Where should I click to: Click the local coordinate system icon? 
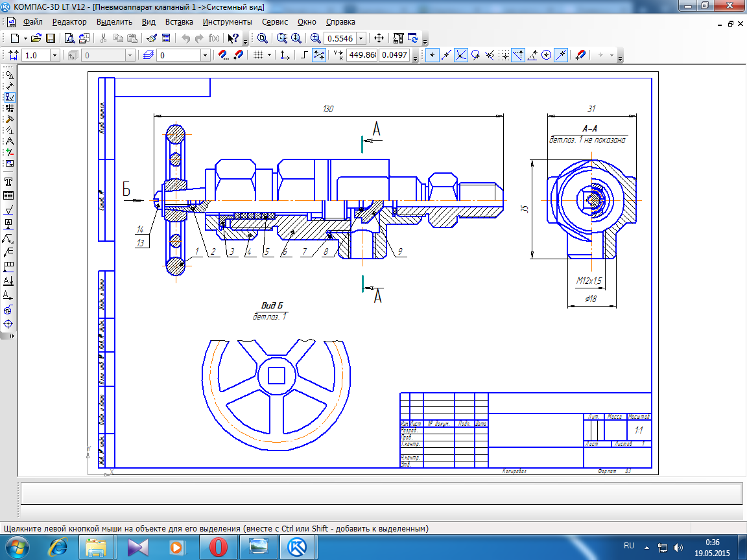coord(285,55)
